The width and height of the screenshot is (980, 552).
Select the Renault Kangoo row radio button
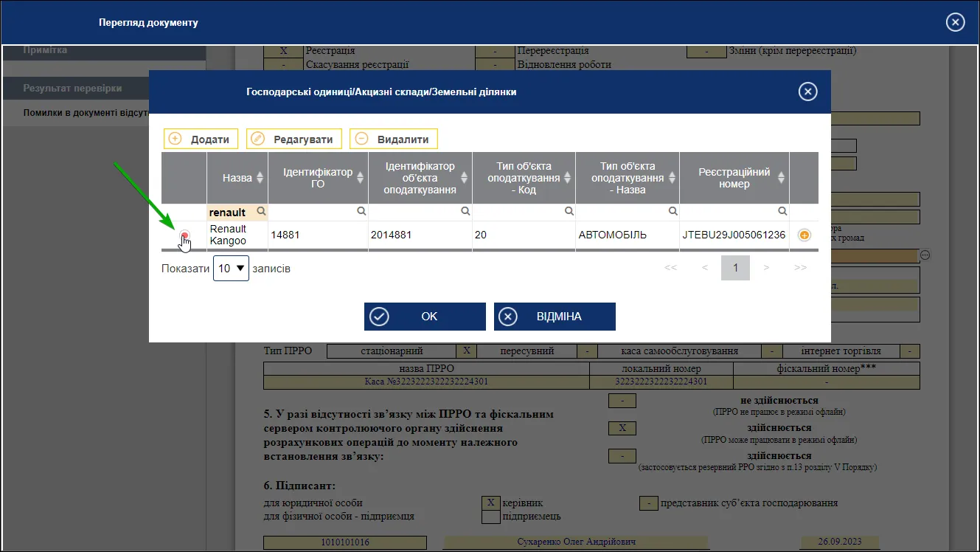[x=184, y=235]
